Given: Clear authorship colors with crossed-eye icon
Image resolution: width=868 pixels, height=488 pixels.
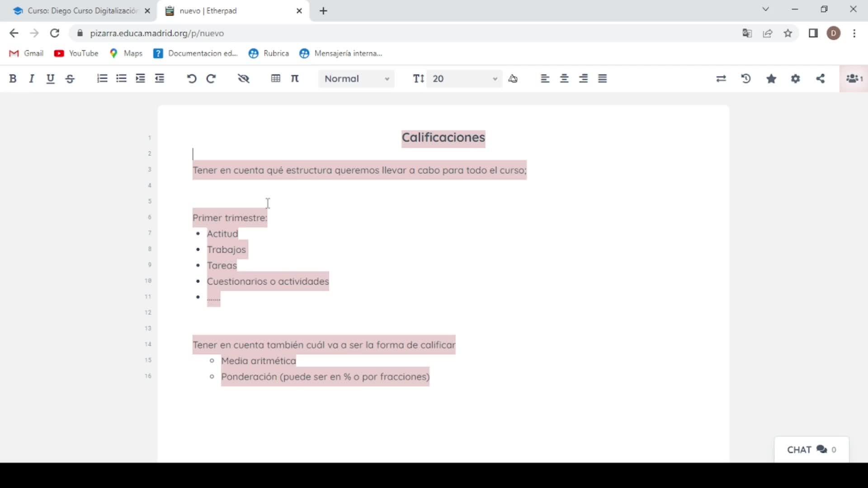Looking at the screenshot, I should pyautogui.click(x=244, y=79).
